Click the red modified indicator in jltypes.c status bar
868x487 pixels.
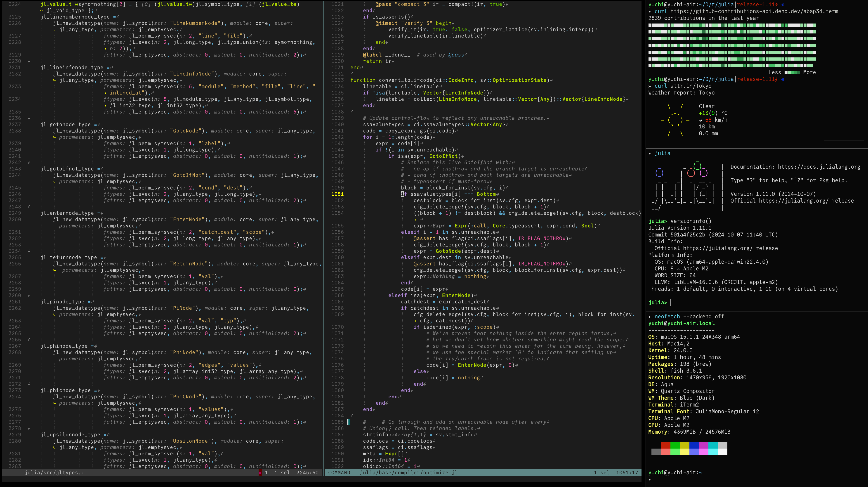tap(260, 473)
